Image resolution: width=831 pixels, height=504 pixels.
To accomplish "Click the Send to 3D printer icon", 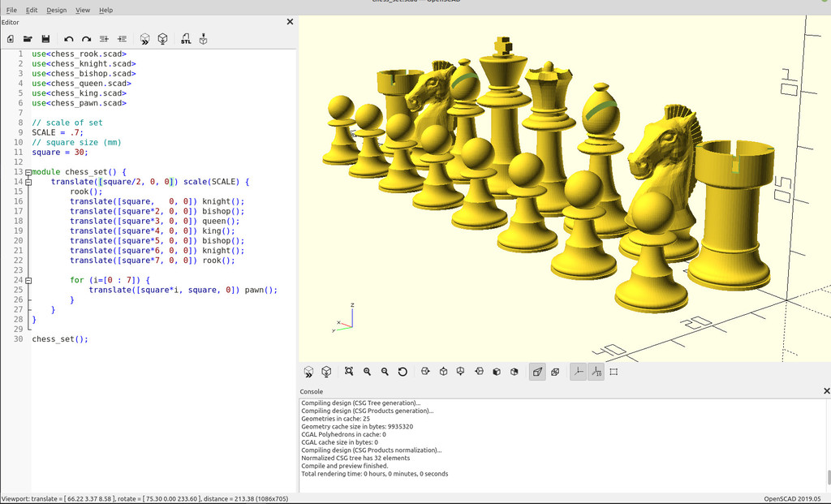I will (204, 39).
